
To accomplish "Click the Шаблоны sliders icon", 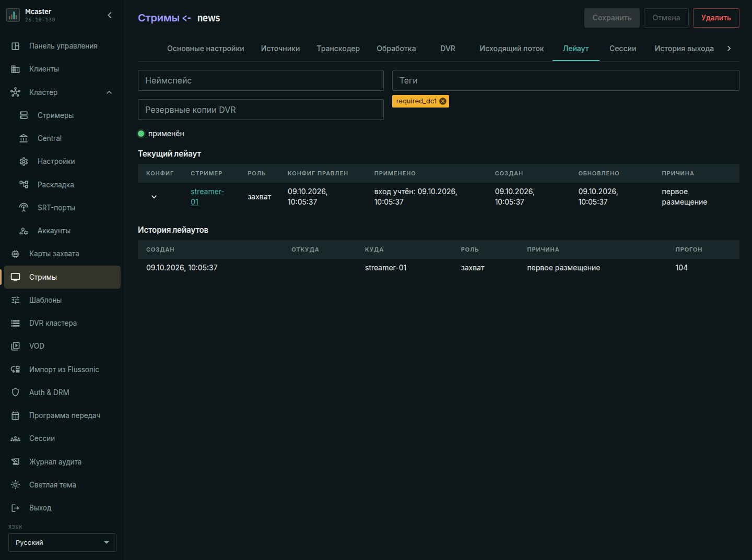I will tap(16, 300).
